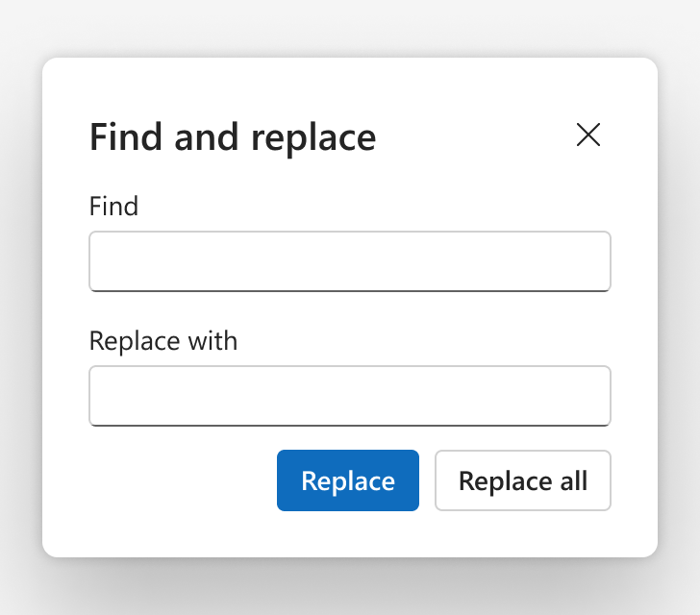This screenshot has height=615, width=700.
Task: Place cursor in the search term field
Action: point(350,261)
